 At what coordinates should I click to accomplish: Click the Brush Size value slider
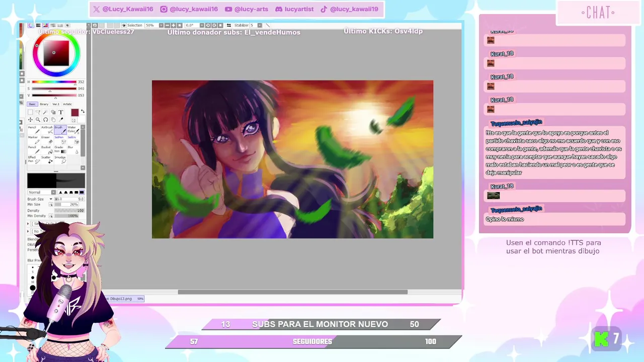[69, 199]
